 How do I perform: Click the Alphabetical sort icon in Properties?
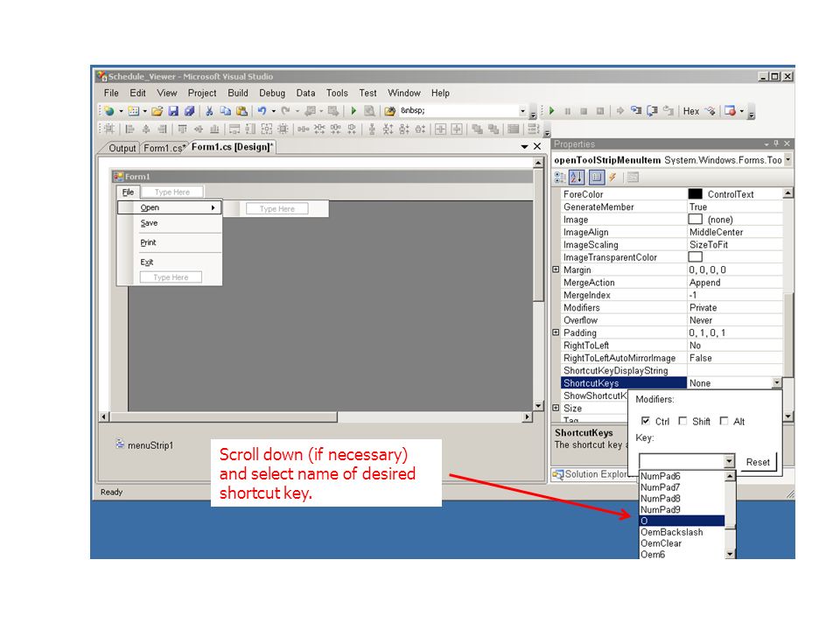pyautogui.click(x=577, y=178)
